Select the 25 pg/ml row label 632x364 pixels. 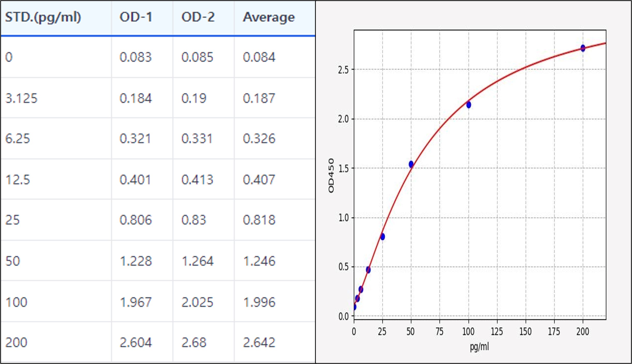(x=12, y=220)
